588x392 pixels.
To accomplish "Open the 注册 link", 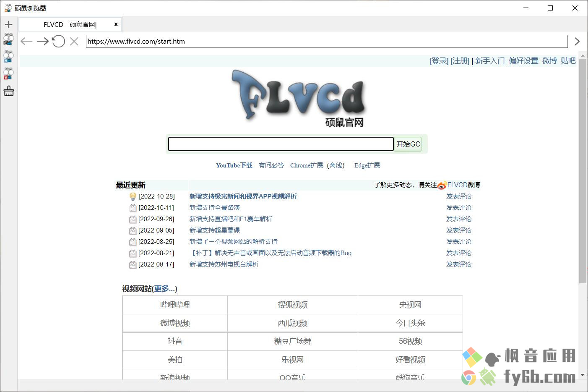I will [460, 61].
